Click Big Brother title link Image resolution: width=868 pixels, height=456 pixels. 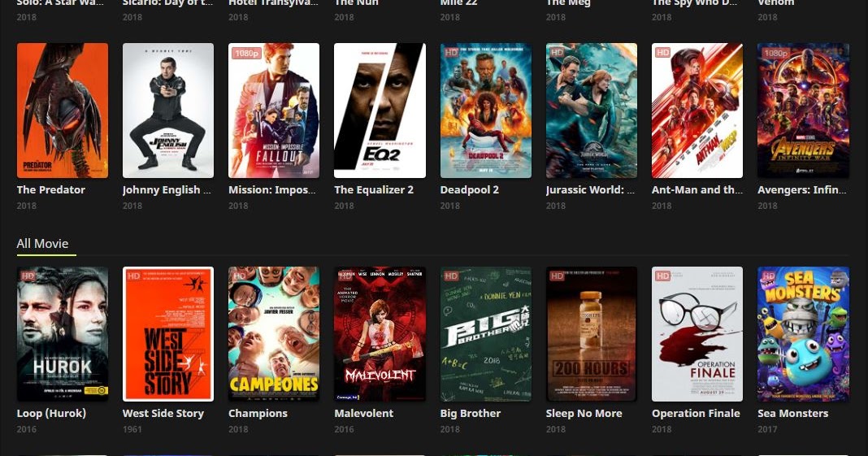tap(471, 413)
